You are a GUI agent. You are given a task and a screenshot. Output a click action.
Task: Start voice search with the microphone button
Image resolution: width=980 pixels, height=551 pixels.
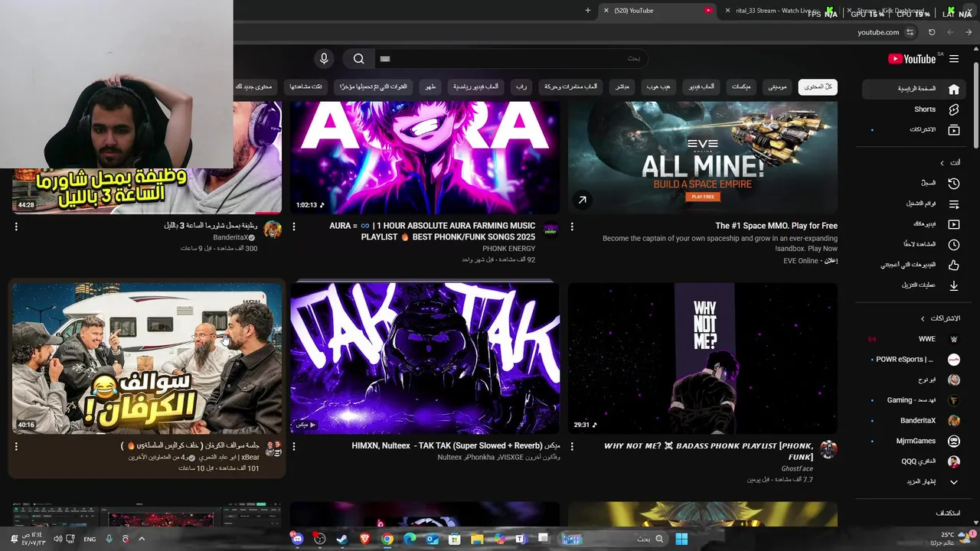pos(324,59)
